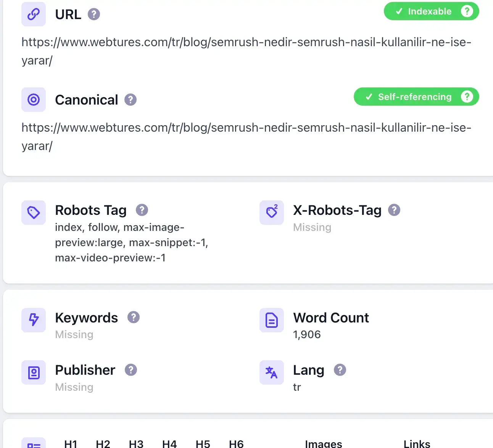Select the Lang translation icon

coord(271,373)
